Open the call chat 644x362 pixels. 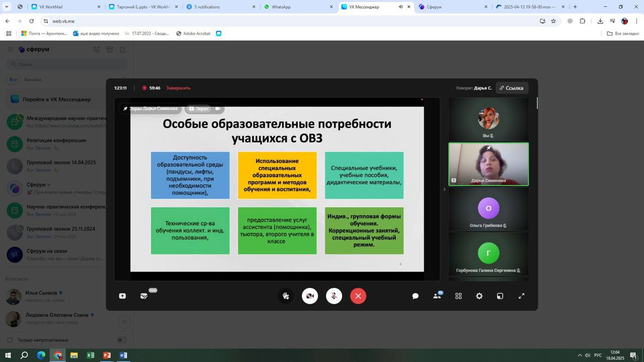416,296
